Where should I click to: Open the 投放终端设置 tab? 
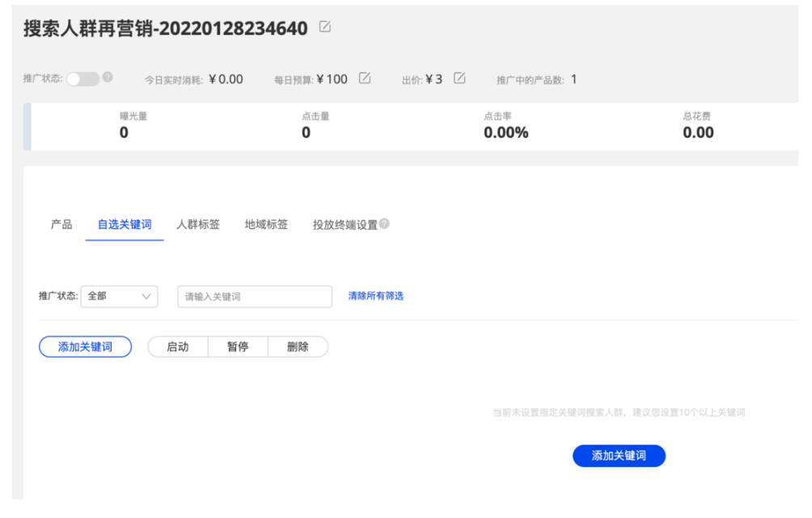[x=345, y=225]
